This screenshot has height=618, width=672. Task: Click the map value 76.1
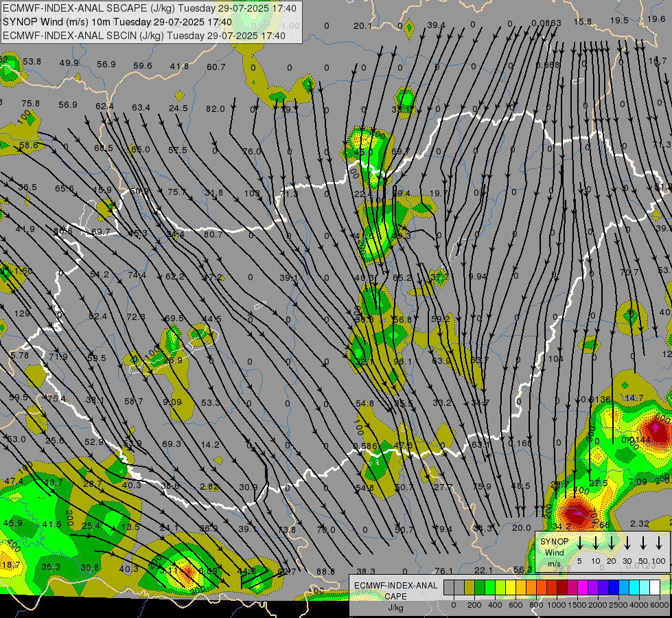point(443,571)
